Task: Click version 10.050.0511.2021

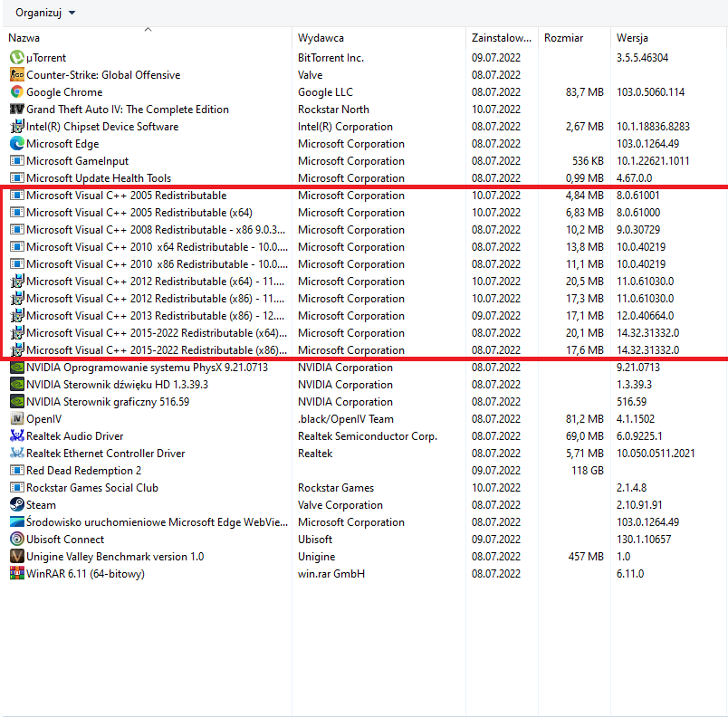Action: tap(656, 454)
